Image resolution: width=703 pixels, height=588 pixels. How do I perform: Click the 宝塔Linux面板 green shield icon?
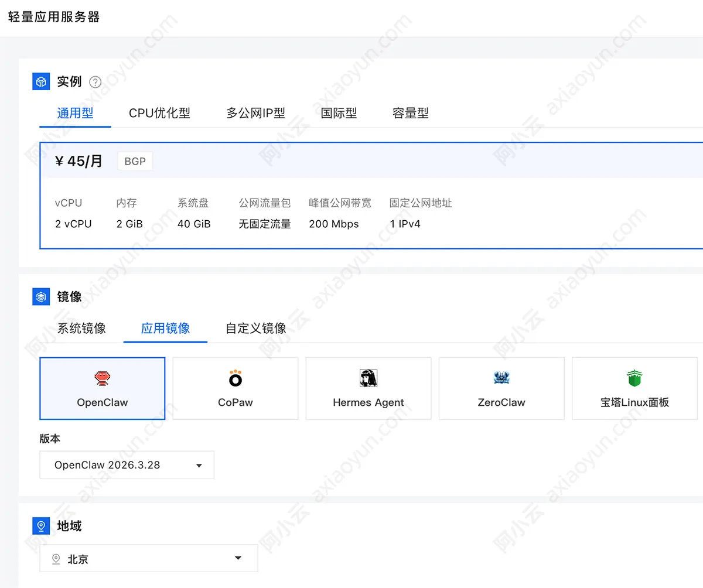[634, 378]
